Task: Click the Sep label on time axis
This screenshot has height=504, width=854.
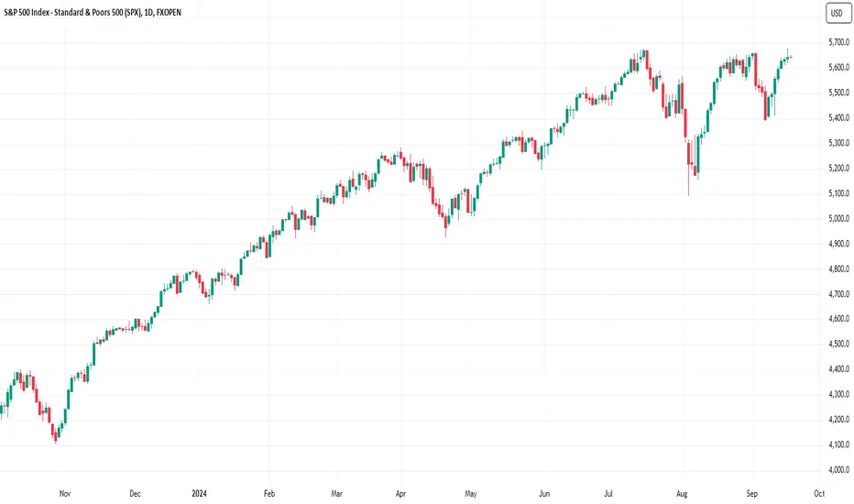Action: tap(751, 494)
